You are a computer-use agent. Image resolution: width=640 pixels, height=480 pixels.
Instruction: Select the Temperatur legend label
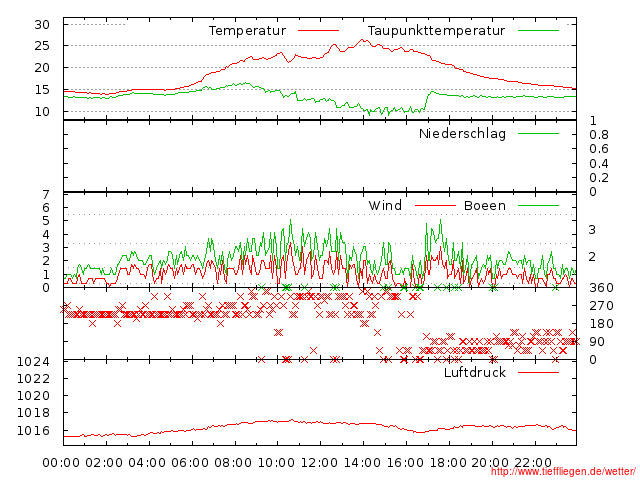coord(247,31)
